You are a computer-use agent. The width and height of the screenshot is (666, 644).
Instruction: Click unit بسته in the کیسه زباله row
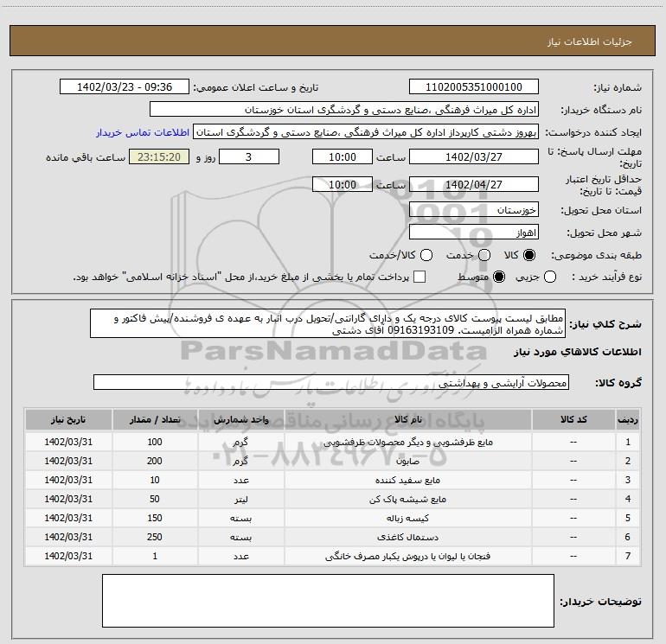click(240, 519)
